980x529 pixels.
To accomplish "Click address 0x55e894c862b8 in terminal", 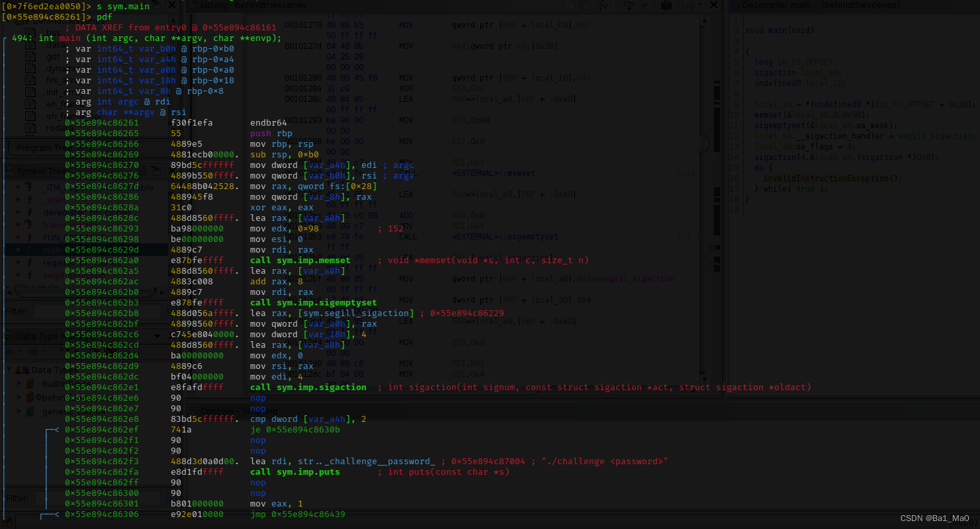I will [x=102, y=313].
